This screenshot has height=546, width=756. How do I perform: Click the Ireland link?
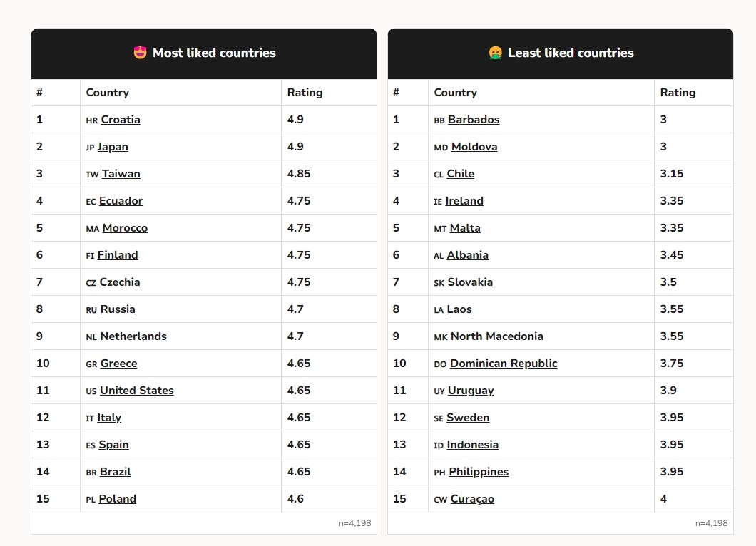(464, 201)
